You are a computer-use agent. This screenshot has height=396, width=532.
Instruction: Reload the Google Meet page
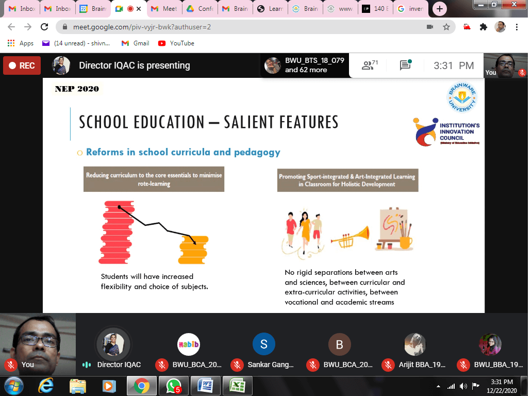point(44,27)
